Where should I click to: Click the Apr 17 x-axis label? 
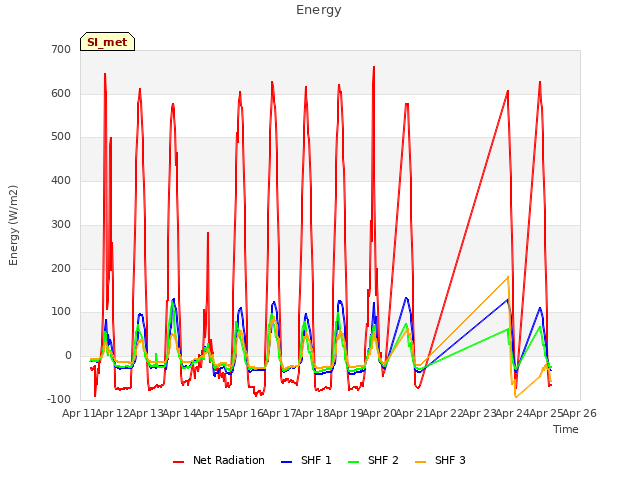pyautogui.click(x=279, y=413)
